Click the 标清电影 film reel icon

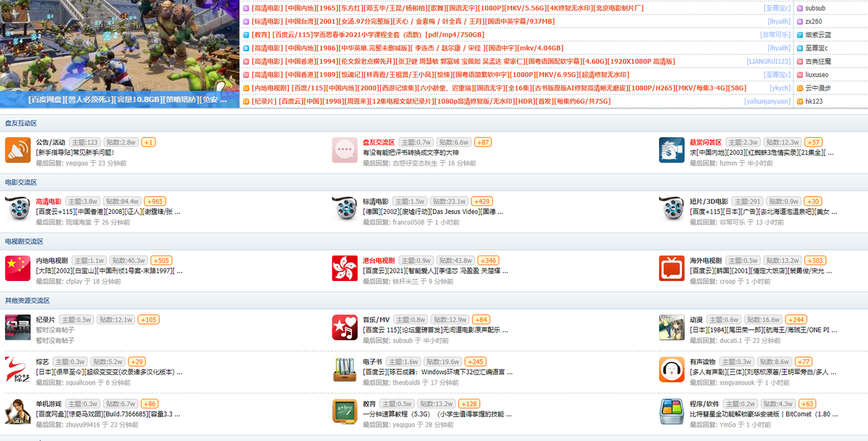point(344,209)
